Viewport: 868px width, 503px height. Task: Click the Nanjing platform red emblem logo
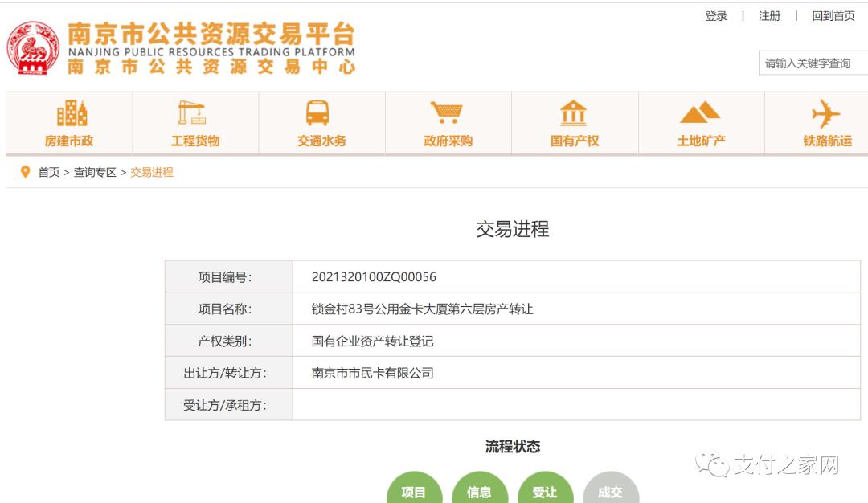pyautogui.click(x=33, y=48)
